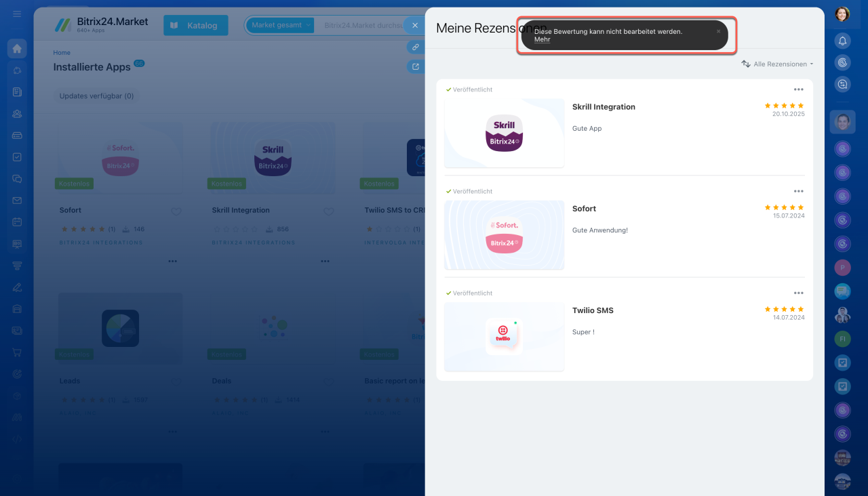Open the calendar icon in the left sidebar
The image size is (868, 496).
click(x=17, y=222)
